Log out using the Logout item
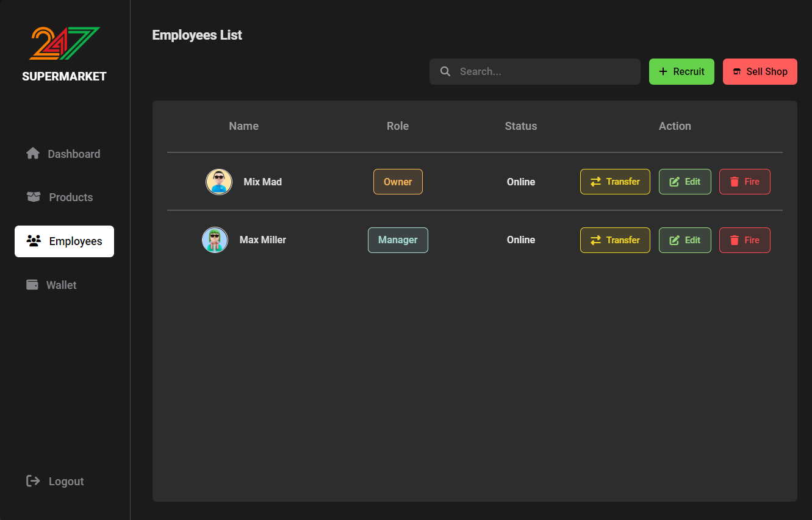Viewport: 812px width, 520px height. click(x=55, y=481)
